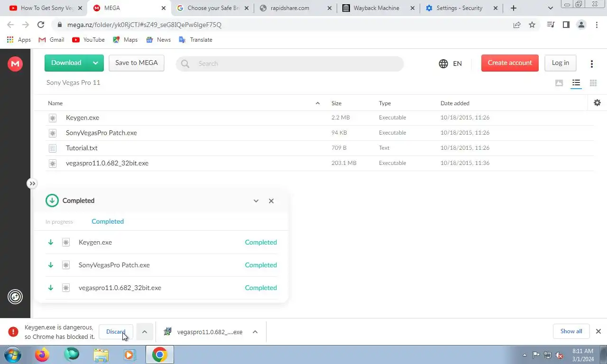Sort by the Name column header
Screen dimensions: 607x364
tap(55, 103)
